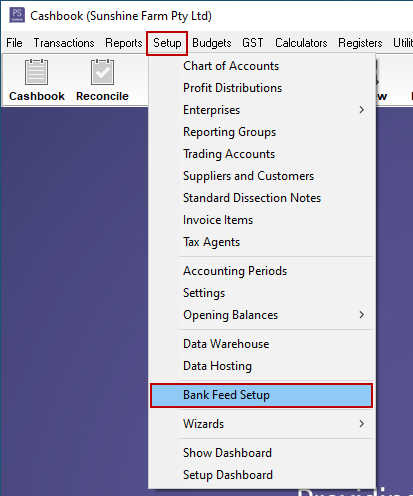This screenshot has height=496, width=413.
Task: Open Chart of Accounts
Action: click(231, 66)
